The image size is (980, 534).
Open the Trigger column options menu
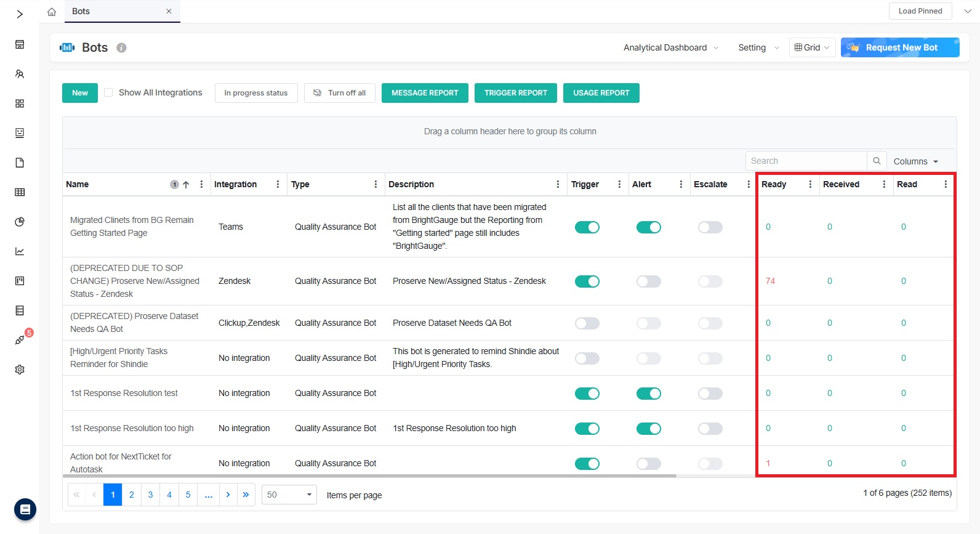click(x=619, y=184)
